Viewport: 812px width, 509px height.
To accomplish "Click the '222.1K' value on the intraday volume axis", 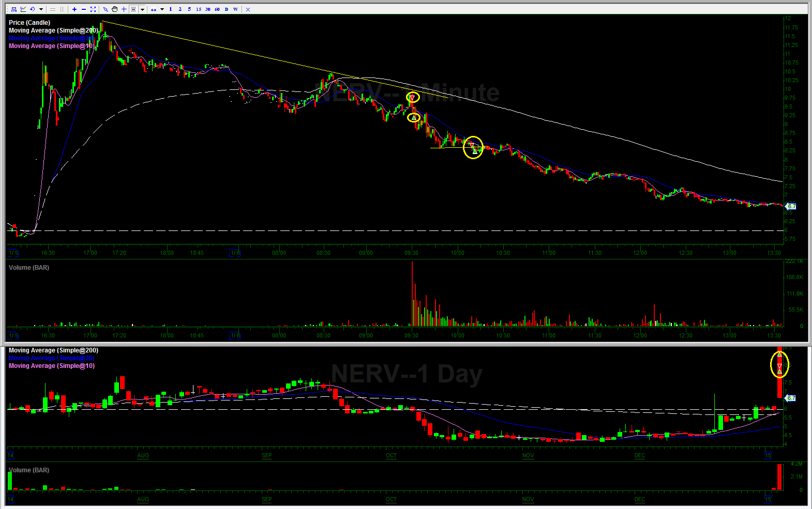I will coord(794,261).
